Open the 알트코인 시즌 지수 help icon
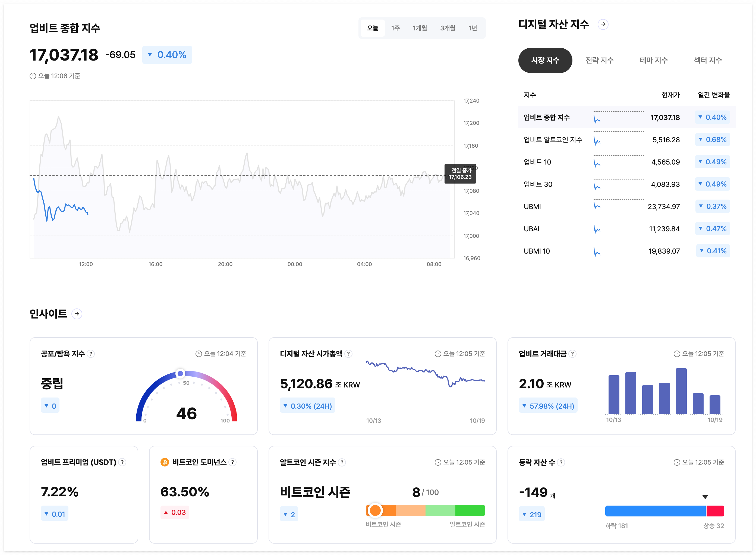This screenshot has height=555, width=756. point(342,462)
